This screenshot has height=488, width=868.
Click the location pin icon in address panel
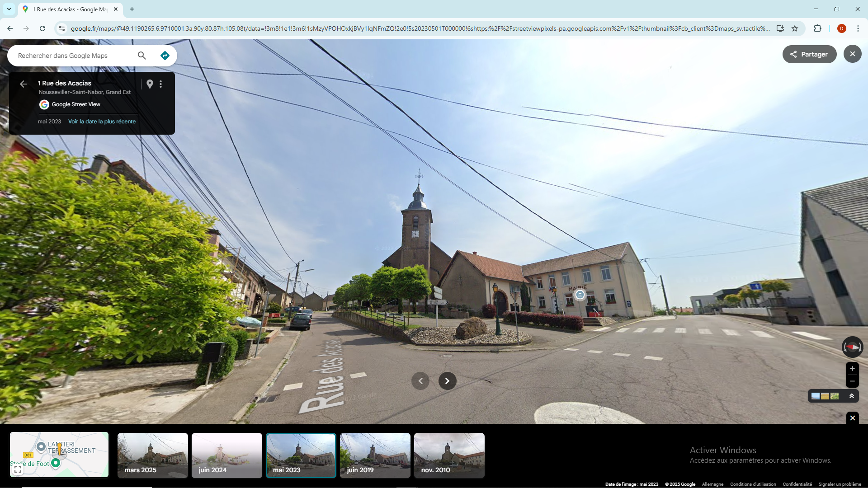pyautogui.click(x=150, y=84)
